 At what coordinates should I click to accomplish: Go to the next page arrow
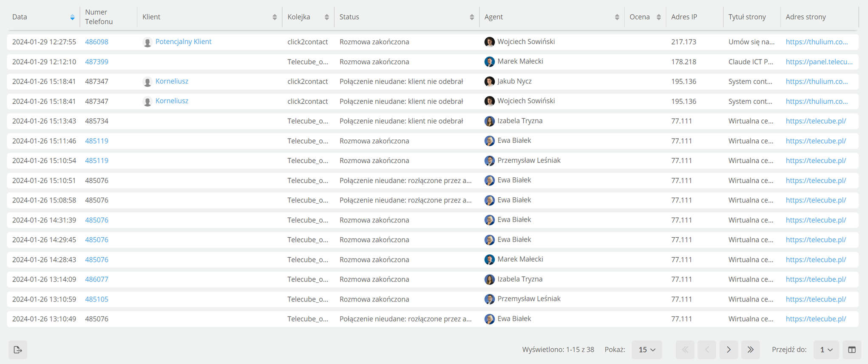tap(729, 350)
